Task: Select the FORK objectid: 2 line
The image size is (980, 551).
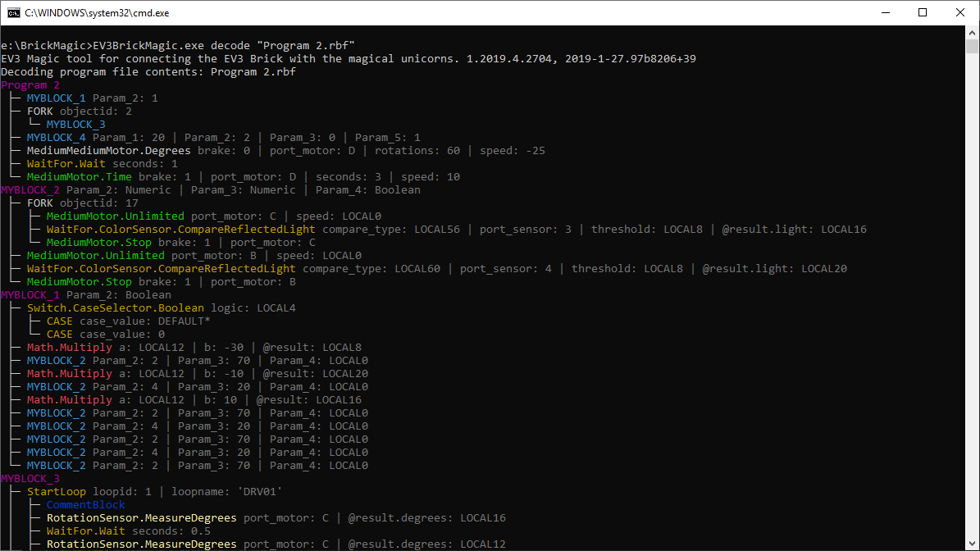Action: 79,112
